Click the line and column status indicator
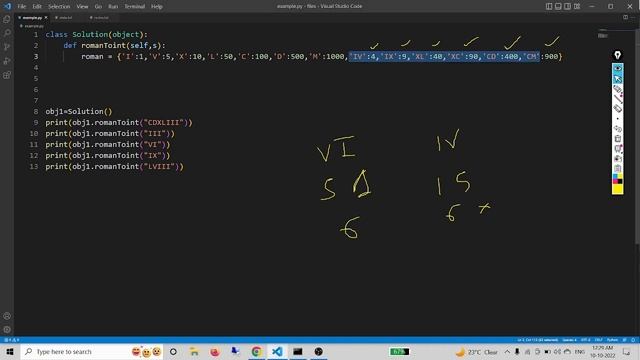This screenshot has width=640, height=360. point(538,340)
